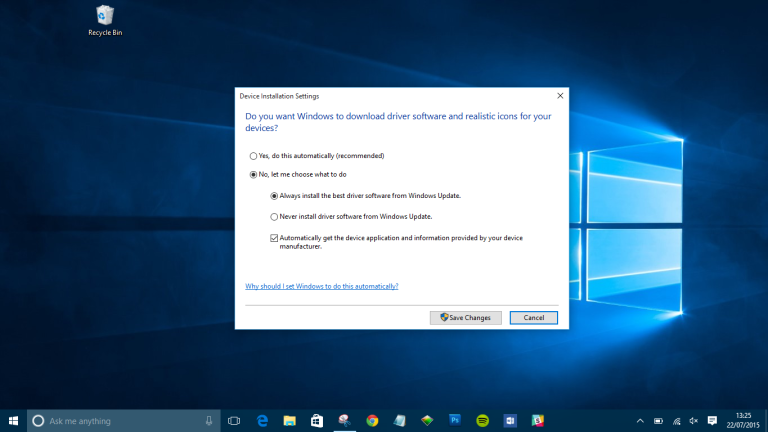
Task: Open the Windows Store taskbar icon
Action: coord(317,421)
